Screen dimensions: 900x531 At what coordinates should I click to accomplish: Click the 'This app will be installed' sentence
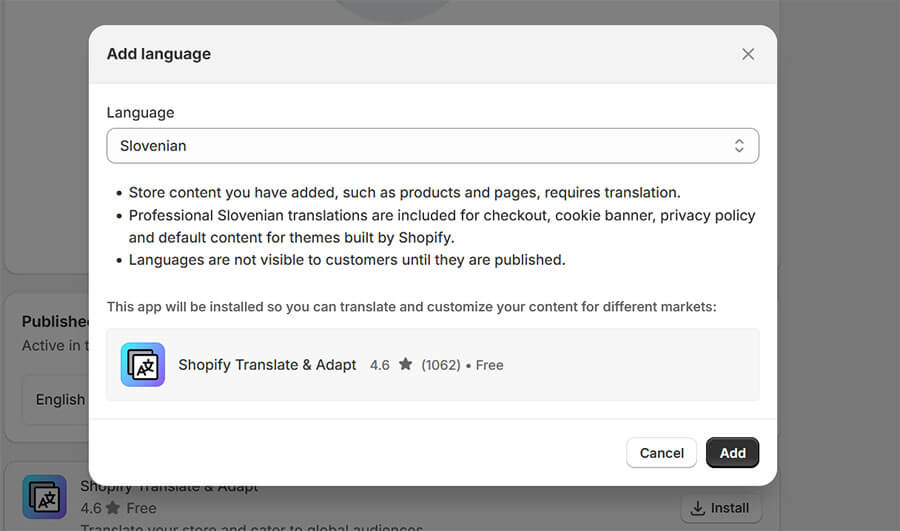(x=412, y=307)
